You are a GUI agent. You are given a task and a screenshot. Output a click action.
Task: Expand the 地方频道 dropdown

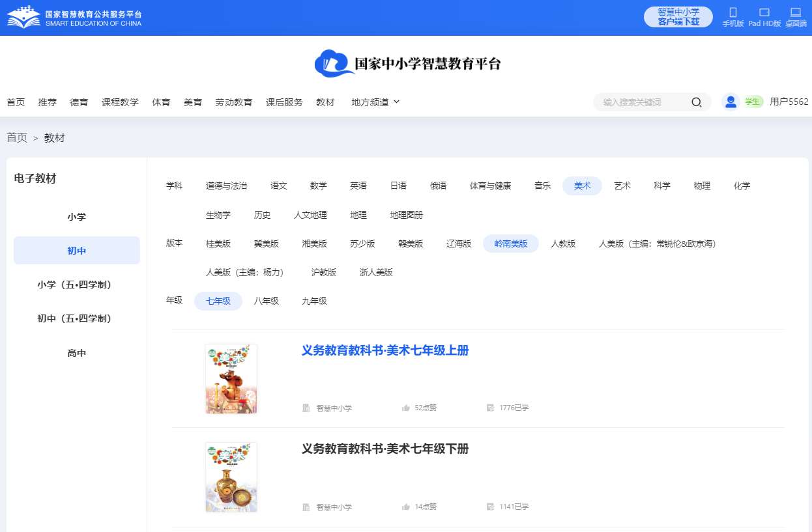375,102
